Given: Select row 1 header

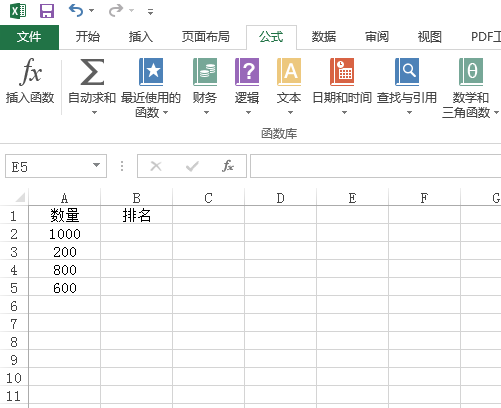Looking at the screenshot, I should (14, 215).
